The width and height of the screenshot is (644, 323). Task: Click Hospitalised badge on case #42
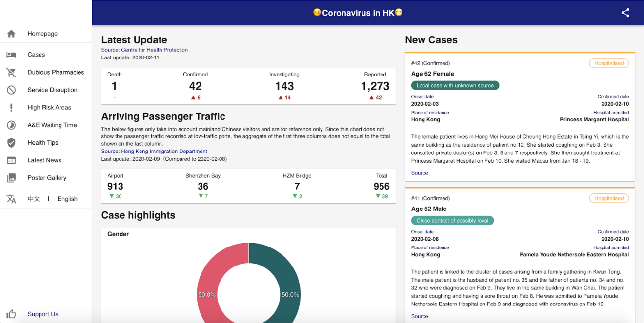coord(609,63)
